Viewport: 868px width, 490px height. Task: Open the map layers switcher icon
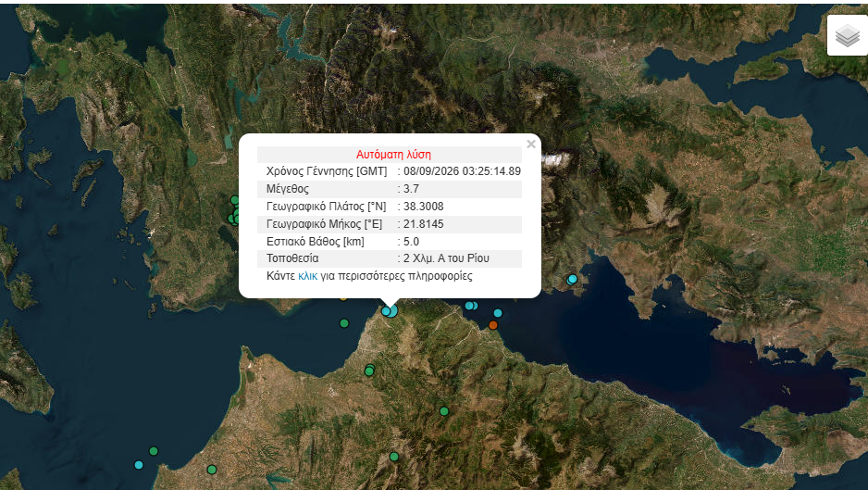click(848, 35)
